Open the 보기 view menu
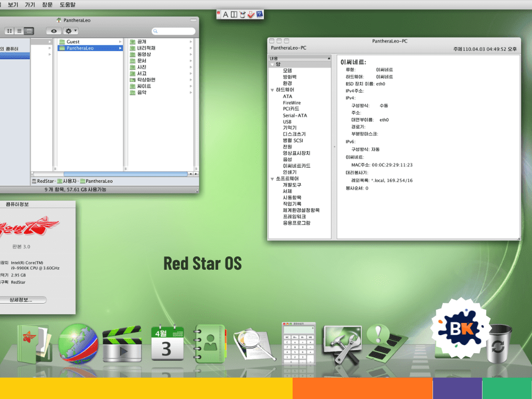 pos(13,4)
